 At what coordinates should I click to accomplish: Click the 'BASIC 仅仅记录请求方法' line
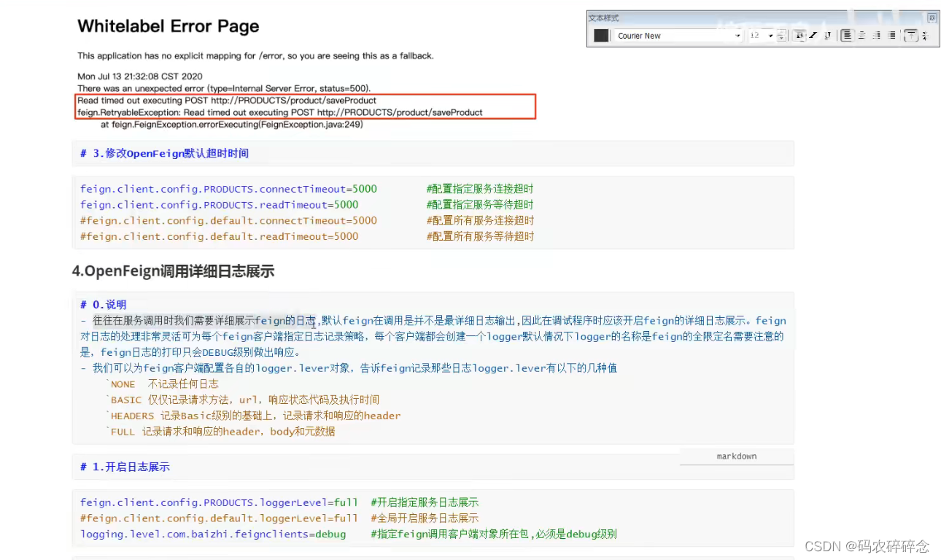click(x=243, y=400)
